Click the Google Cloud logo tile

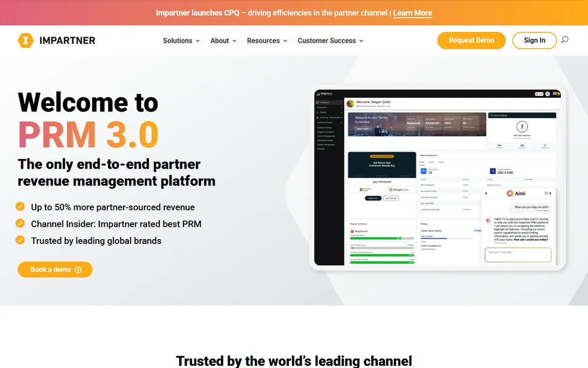point(399,190)
